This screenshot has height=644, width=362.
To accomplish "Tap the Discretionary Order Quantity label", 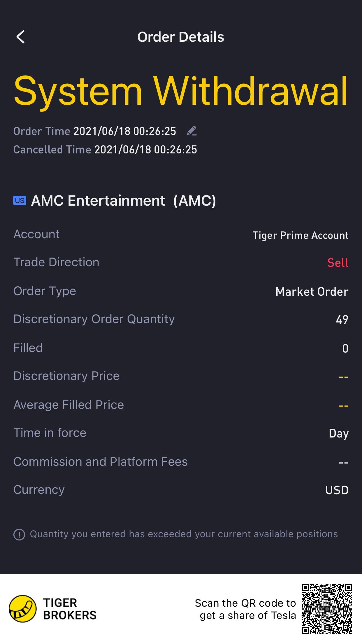I will point(94,319).
